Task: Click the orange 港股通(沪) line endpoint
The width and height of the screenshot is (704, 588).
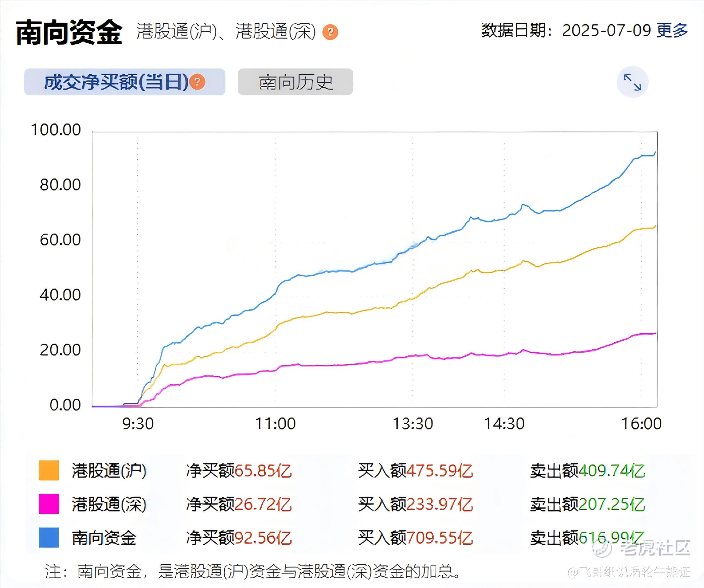Action: point(655,226)
